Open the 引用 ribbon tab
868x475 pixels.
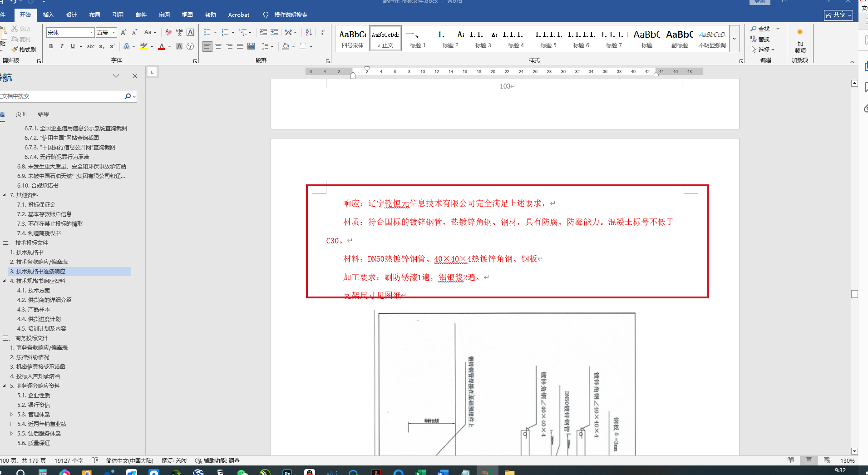pyautogui.click(x=118, y=15)
